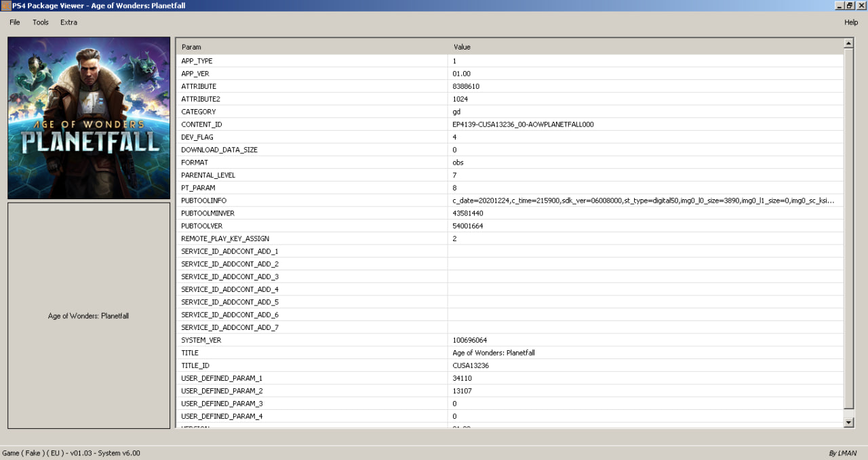This screenshot has height=460, width=868.
Task: Select the CONTENT_ID param cell
Action: (x=312, y=125)
